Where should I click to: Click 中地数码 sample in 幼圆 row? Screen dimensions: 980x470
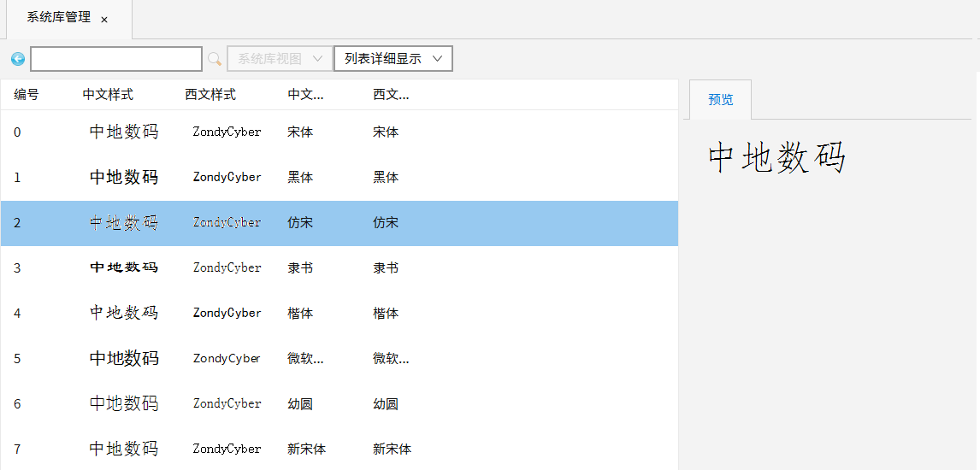pos(124,403)
